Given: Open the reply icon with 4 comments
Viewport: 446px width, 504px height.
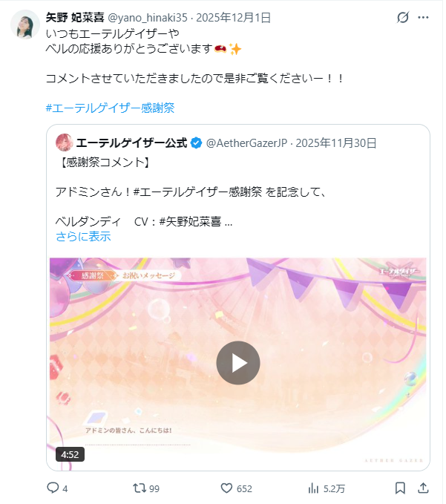Looking at the screenshot, I should pyautogui.click(x=53, y=488).
